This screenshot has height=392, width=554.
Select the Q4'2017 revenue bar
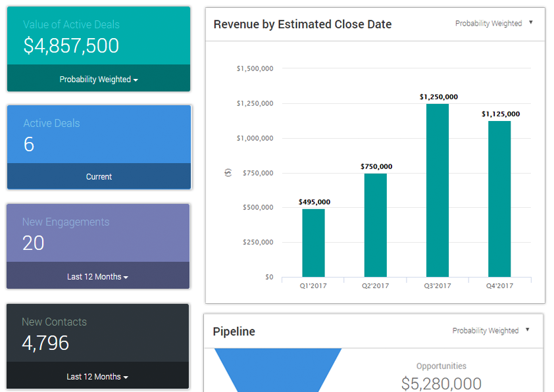tap(499, 199)
